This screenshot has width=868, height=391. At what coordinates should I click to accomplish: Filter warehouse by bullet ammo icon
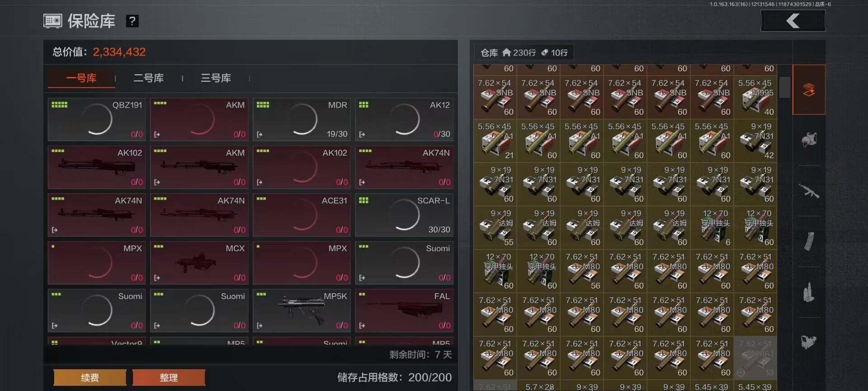[809, 292]
